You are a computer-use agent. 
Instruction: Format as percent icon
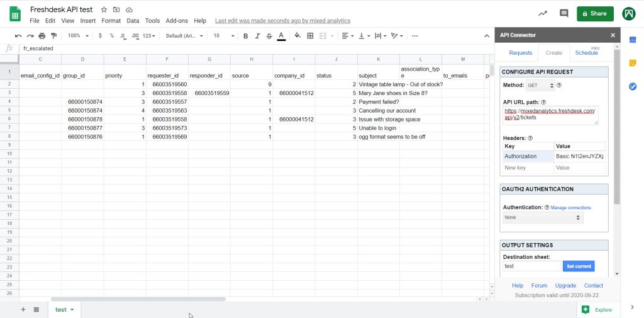pos(112,36)
